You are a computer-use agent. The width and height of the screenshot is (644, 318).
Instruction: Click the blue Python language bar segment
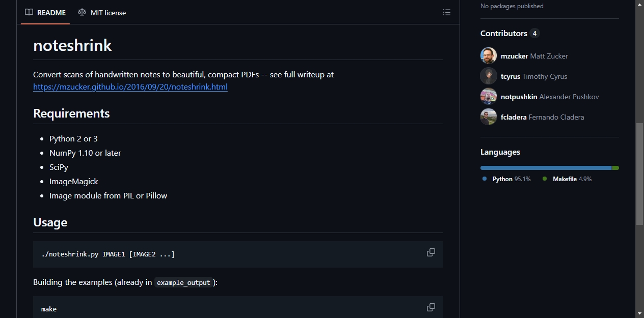546,168
